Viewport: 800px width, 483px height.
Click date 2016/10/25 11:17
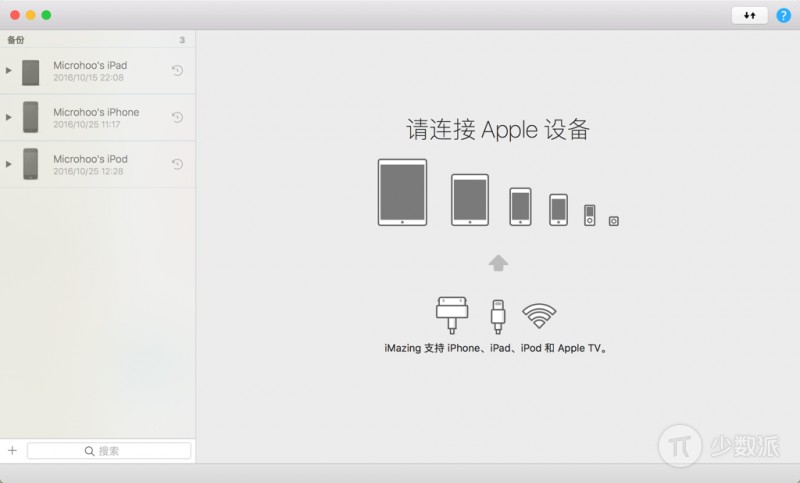click(x=87, y=124)
